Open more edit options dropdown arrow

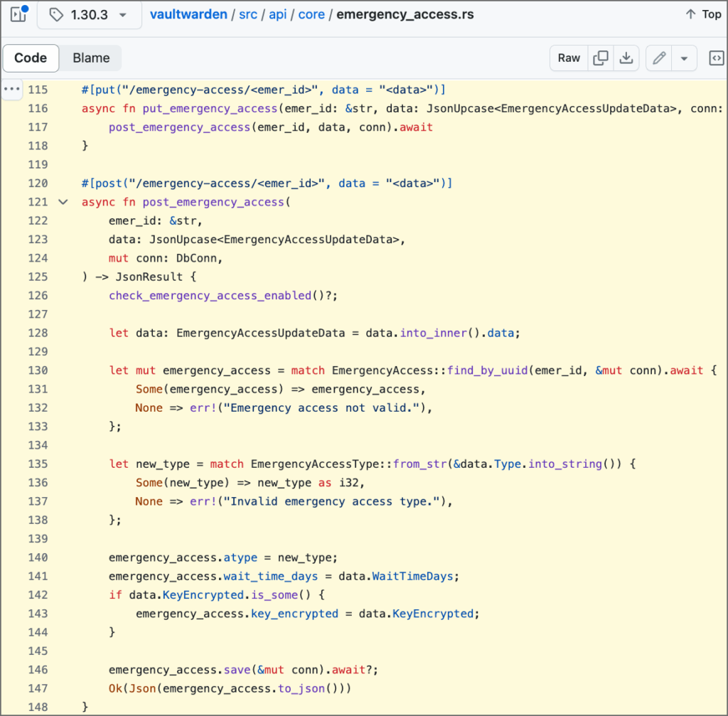pos(684,58)
